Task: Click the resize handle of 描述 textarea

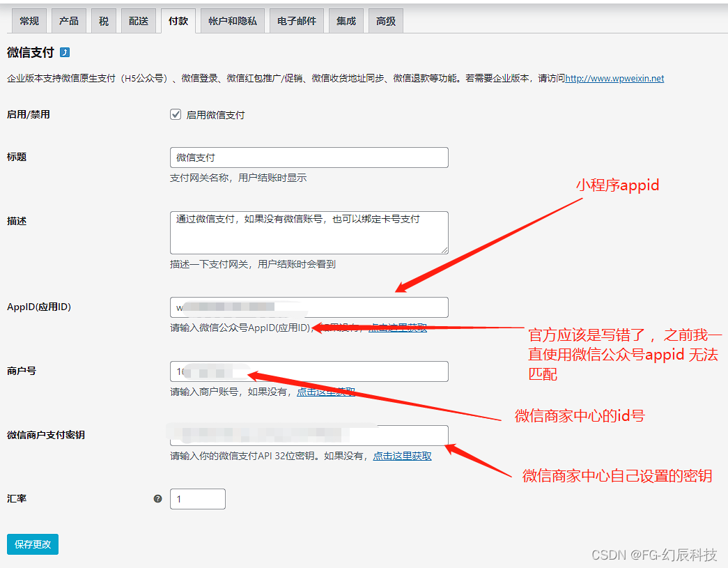Action: pyautogui.click(x=444, y=250)
